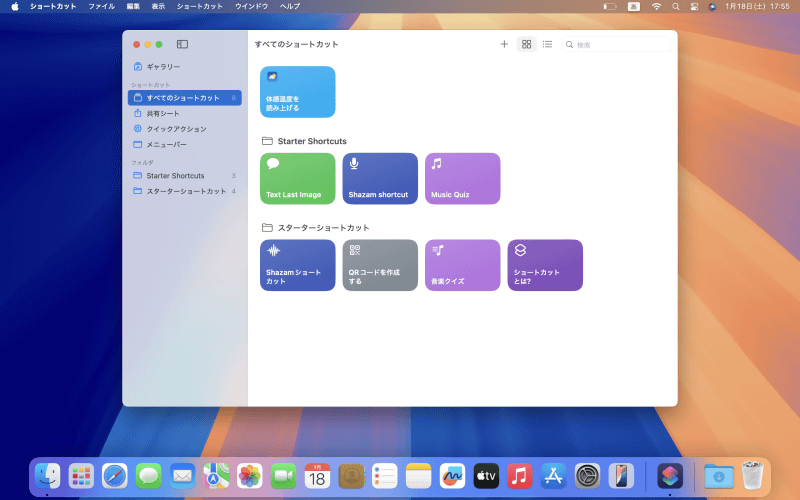Open the Apple menu

(15, 6)
